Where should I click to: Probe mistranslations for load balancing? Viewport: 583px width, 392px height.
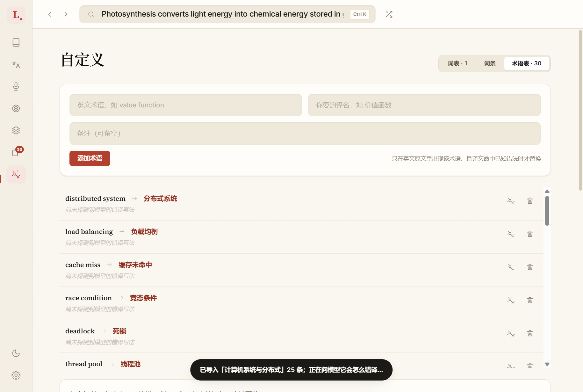[x=511, y=234]
